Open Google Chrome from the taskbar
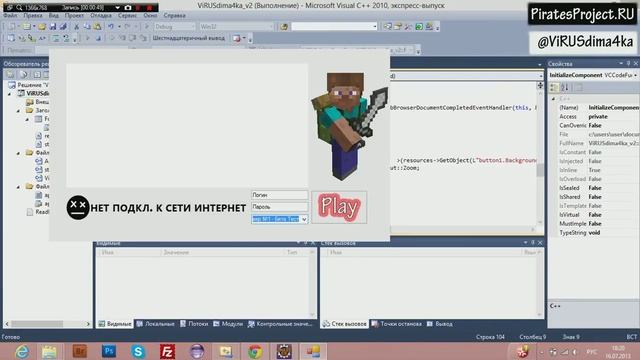The height and width of the screenshot is (360, 640). tap(255, 351)
